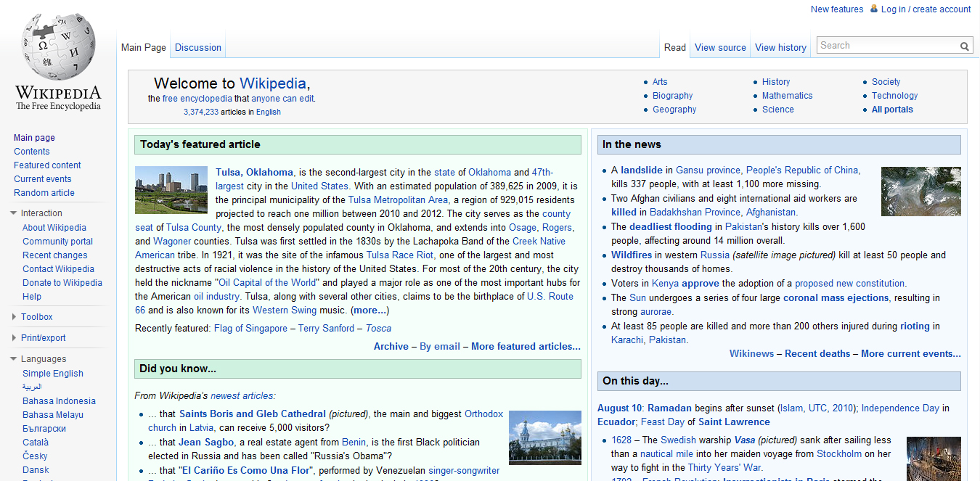Click More featured articles...
Image resolution: width=980 pixels, height=481 pixels.
coord(526,347)
